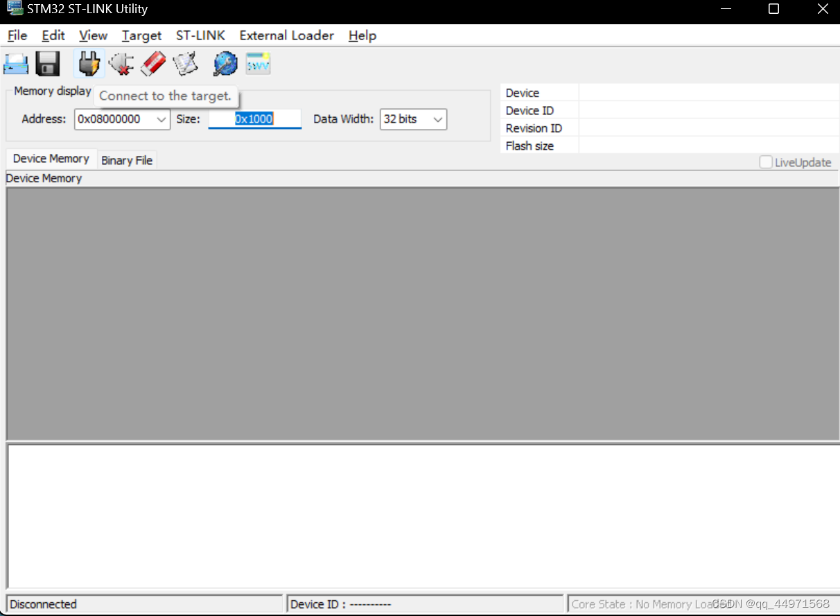Open the Help menu

(x=362, y=35)
